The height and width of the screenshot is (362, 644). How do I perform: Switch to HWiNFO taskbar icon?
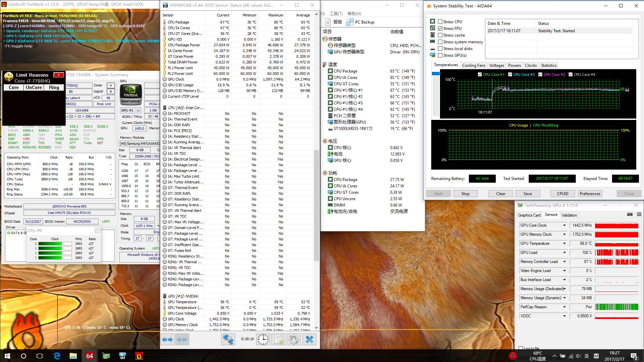click(123, 356)
